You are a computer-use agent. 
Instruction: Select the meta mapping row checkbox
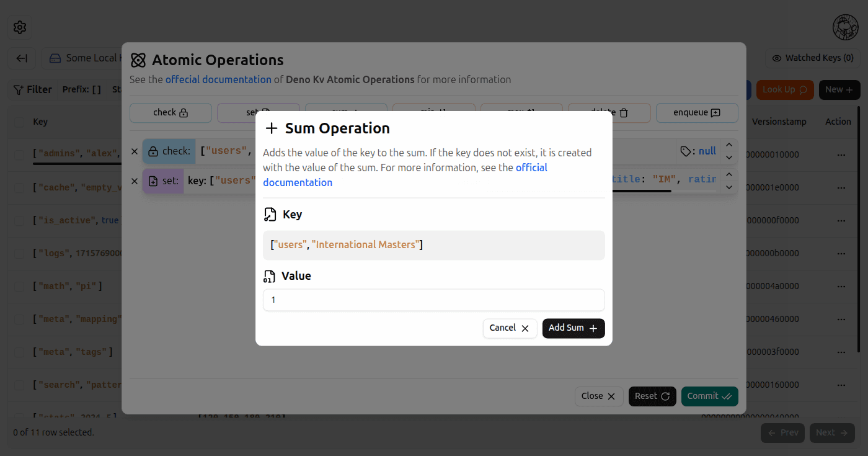point(20,319)
